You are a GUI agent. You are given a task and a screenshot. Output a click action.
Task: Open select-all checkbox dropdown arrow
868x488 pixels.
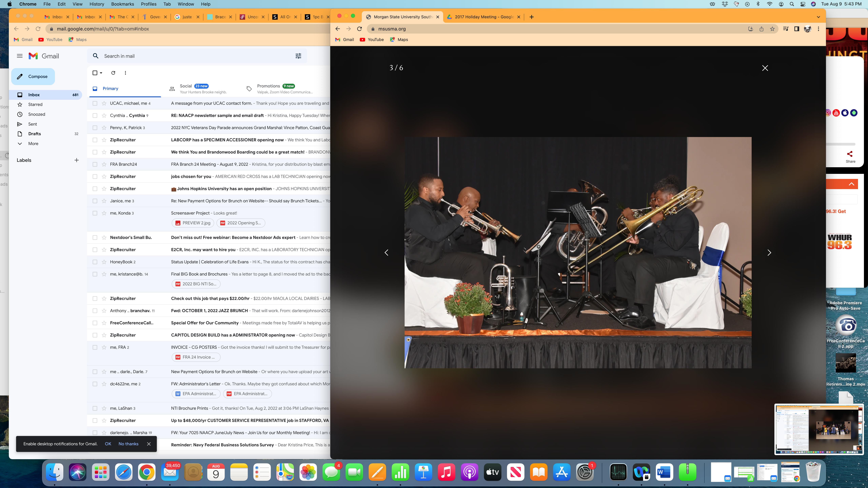tap(101, 73)
